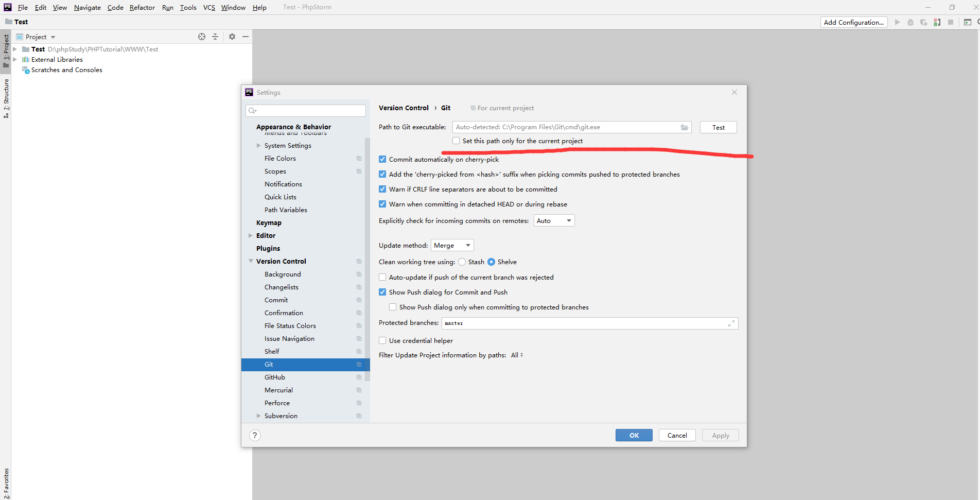Select the Stash radio button
980x500 pixels.
[462, 262]
